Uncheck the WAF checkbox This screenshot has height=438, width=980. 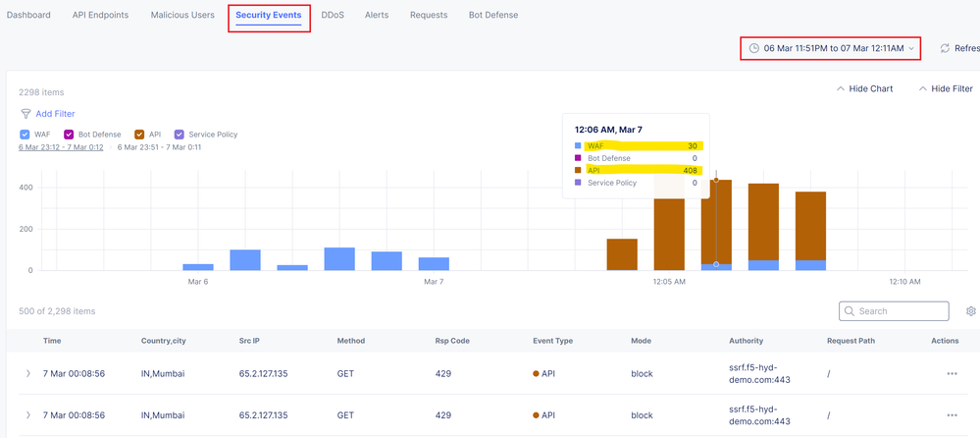[25, 135]
